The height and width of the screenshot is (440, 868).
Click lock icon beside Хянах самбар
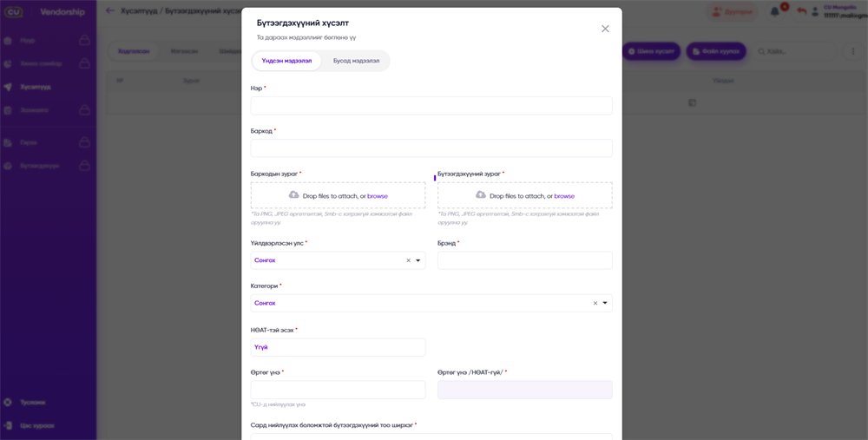click(84, 63)
